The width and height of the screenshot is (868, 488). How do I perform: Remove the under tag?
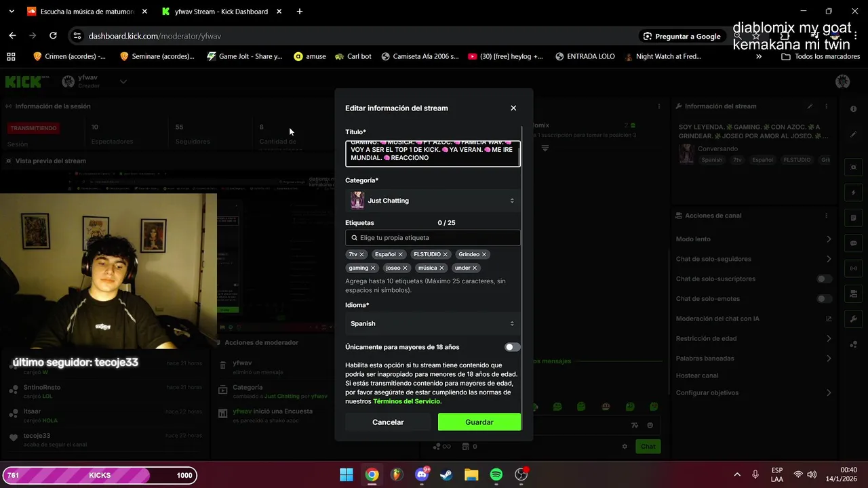[475, 268]
